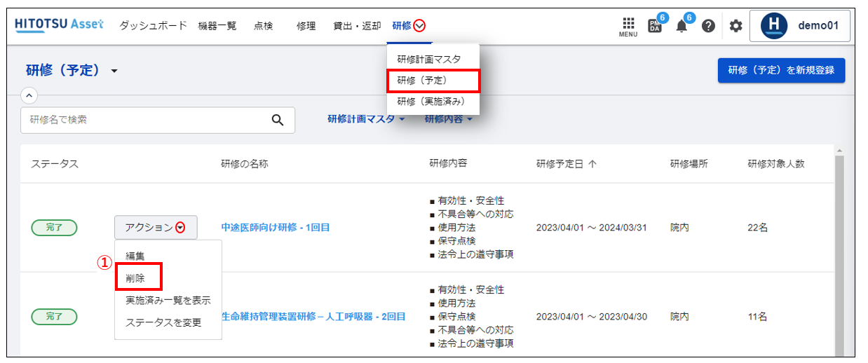Click 研修(予定)を新規登録 button
The height and width of the screenshot is (363, 868).
[781, 70]
